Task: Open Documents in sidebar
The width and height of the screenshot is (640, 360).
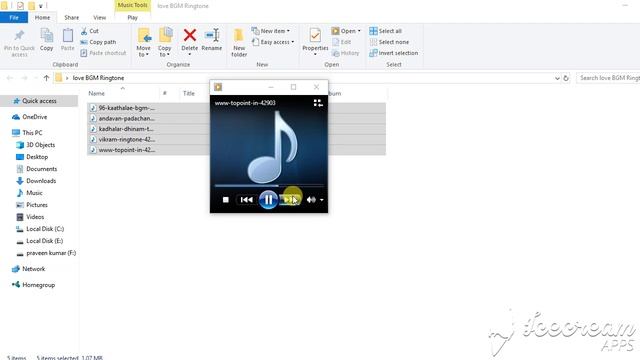Action: click(42, 169)
